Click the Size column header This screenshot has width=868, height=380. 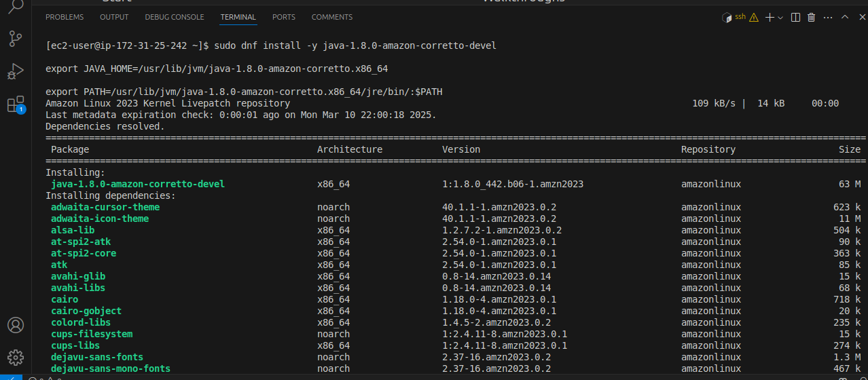[x=850, y=149]
